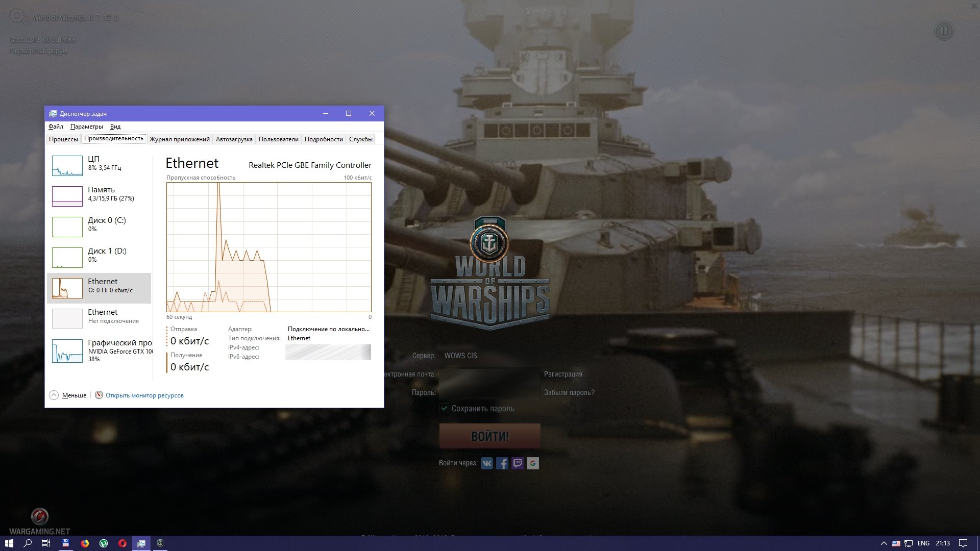Open Task View on the taskbar

[46, 543]
